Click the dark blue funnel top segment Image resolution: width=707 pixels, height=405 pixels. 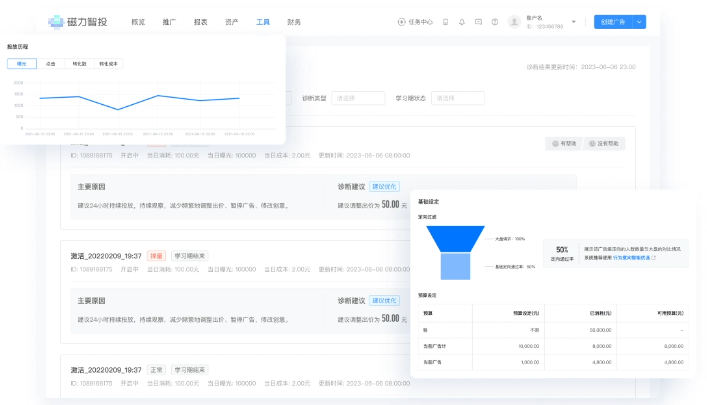click(455, 239)
